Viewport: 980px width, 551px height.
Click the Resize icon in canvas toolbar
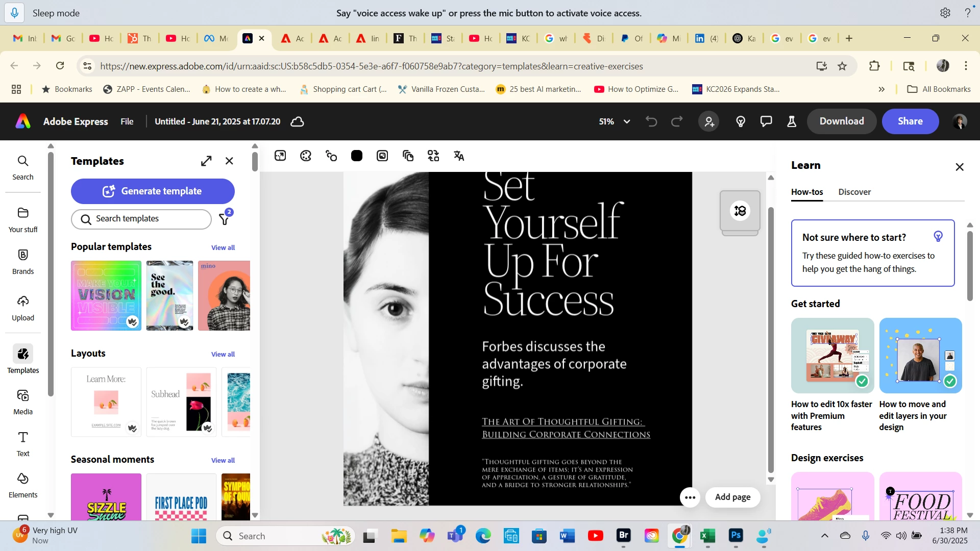point(280,156)
